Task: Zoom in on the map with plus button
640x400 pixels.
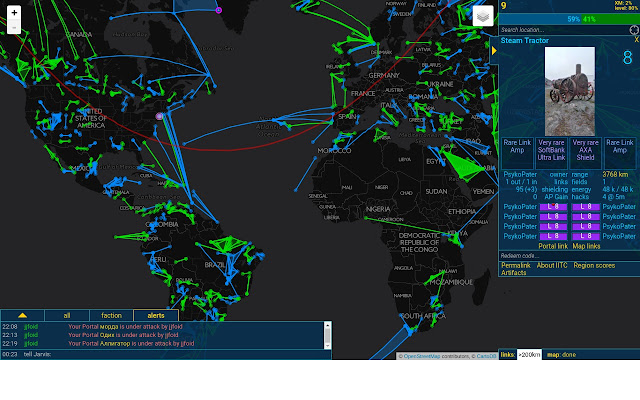Action: pos(14,13)
